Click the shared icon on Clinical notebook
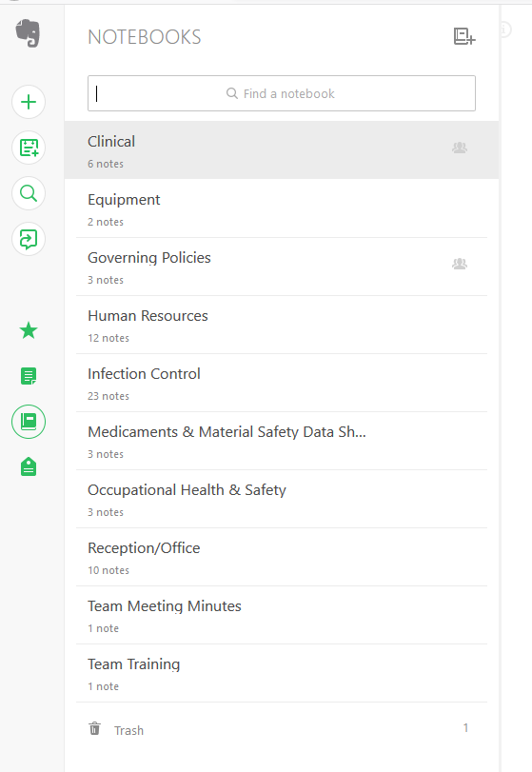 pyautogui.click(x=460, y=148)
